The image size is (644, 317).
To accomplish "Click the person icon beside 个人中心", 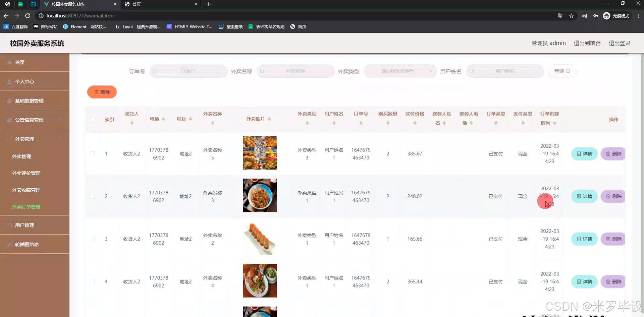I will pyautogui.click(x=9, y=81).
